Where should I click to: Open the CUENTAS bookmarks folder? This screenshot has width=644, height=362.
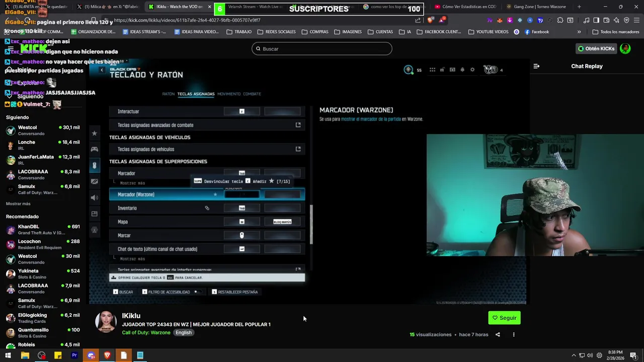[380, 32]
